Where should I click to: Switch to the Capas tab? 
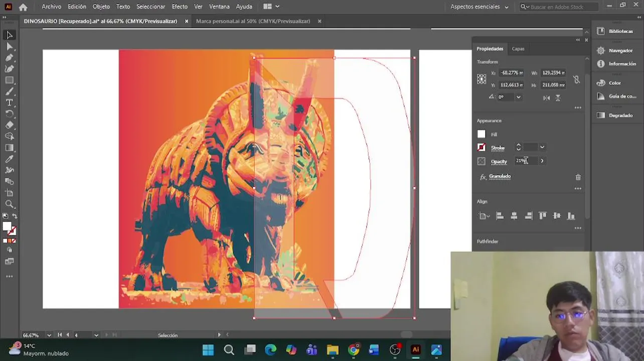[x=518, y=49]
